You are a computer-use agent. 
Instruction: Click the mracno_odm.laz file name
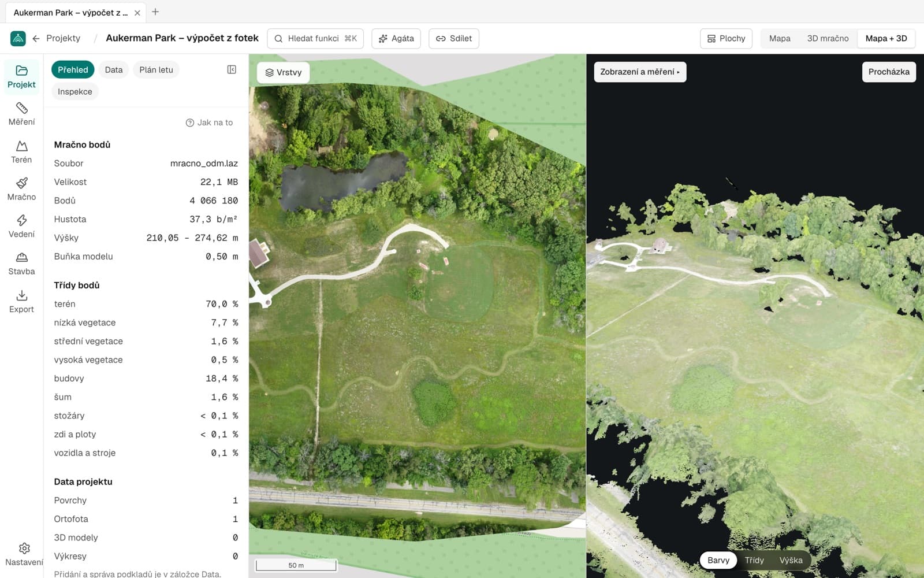204,164
